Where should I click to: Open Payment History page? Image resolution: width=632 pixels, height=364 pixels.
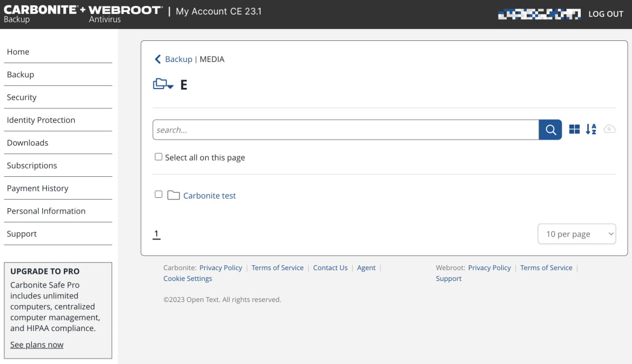37,188
